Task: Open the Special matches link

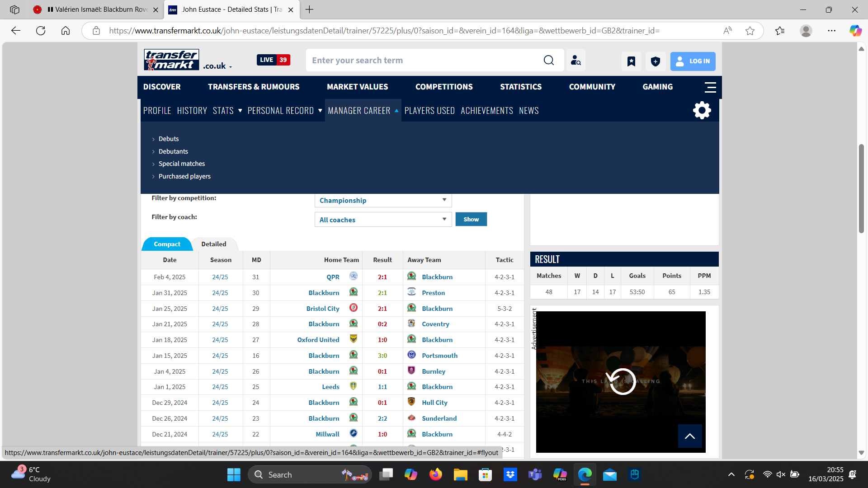Action: pyautogui.click(x=182, y=164)
